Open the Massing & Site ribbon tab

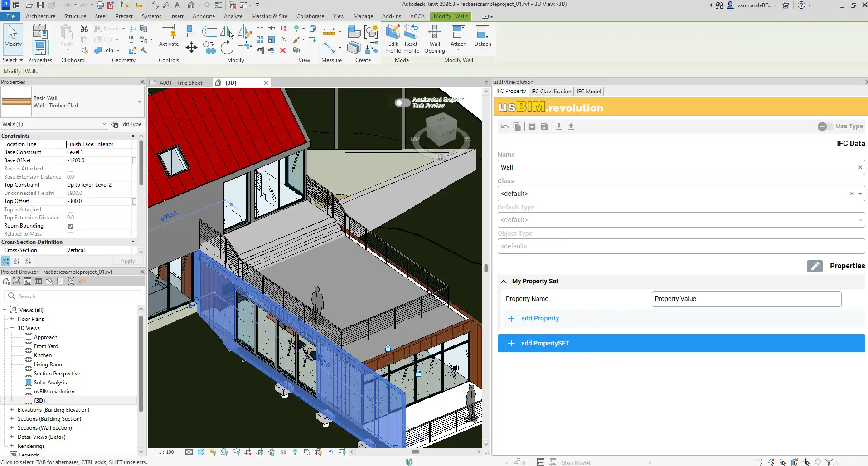pyautogui.click(x=269, y=16)
